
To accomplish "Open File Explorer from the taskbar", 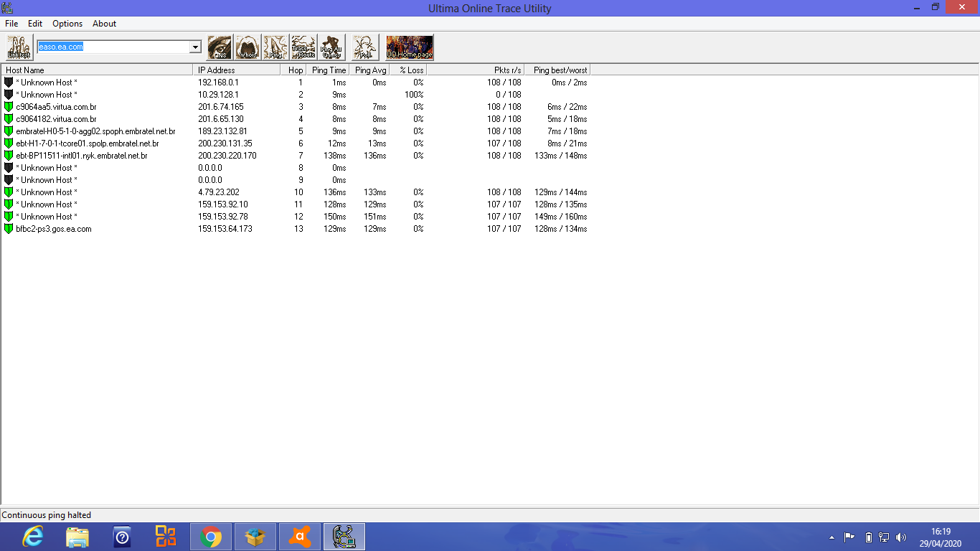I will [77, 537].
